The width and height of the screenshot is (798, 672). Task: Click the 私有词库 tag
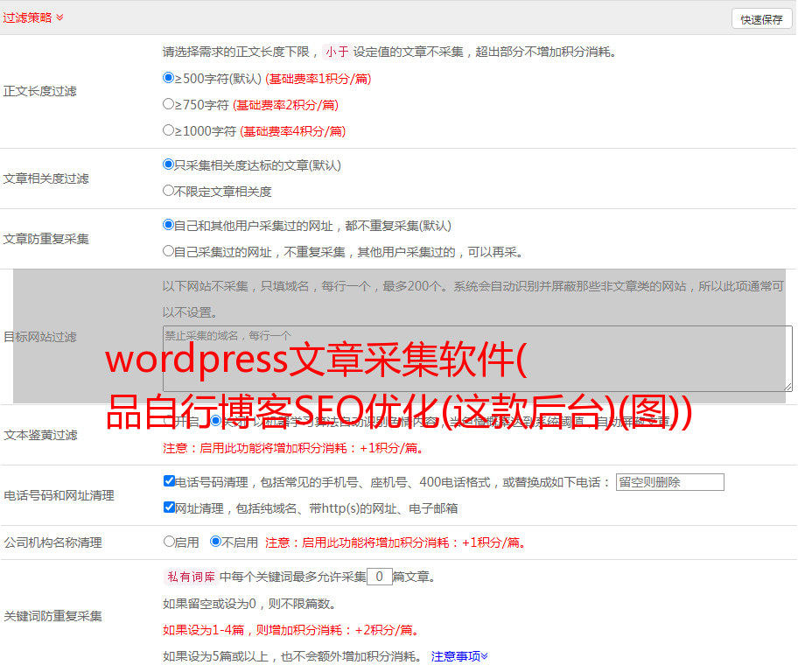tap(192, 577)
